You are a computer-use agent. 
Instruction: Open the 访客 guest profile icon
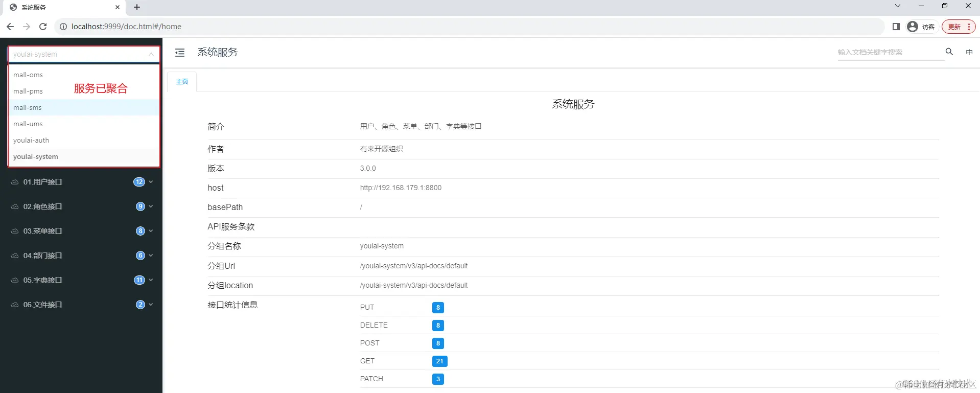click(x=913, y=27)
